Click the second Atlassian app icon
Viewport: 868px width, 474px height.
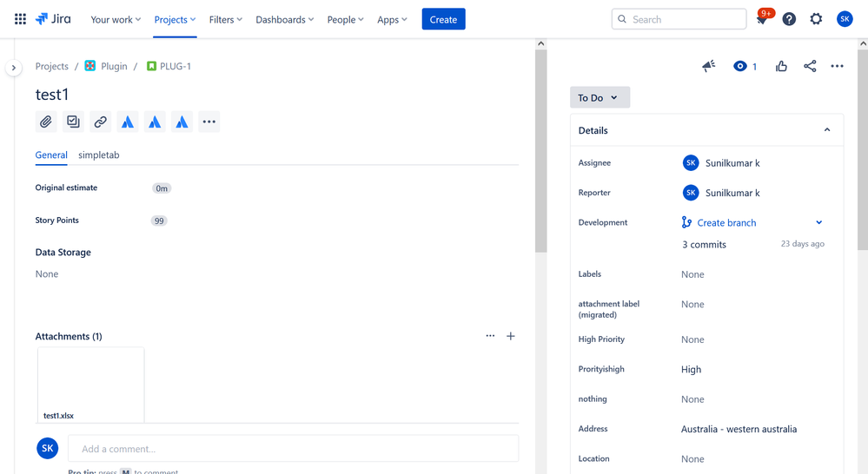[x=155, y=122]
